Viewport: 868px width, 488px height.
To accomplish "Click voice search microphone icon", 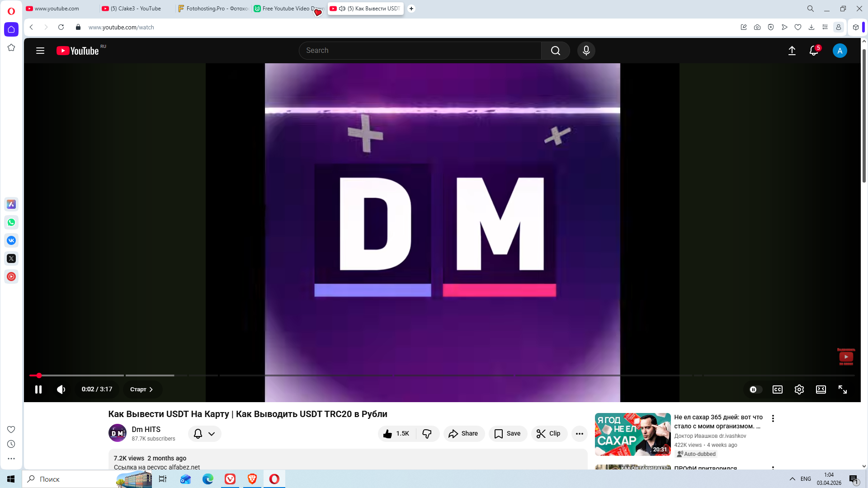I will pos(586,51).
